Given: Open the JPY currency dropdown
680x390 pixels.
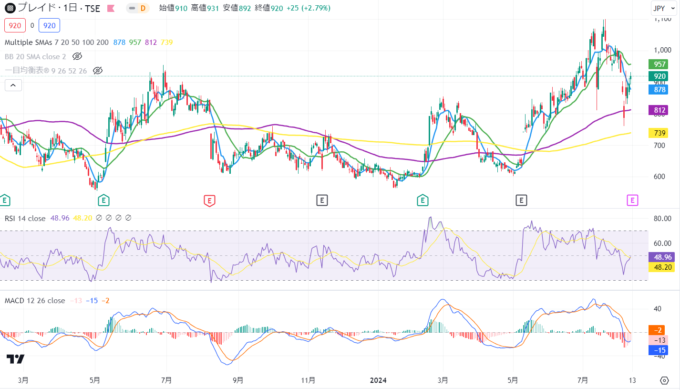Looking at the screenshot, I should click(664, 8).
